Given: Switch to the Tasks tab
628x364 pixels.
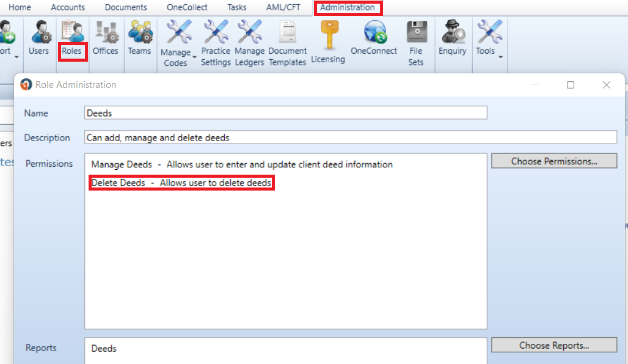Looking at the screenshot, I should coord(236,7).
